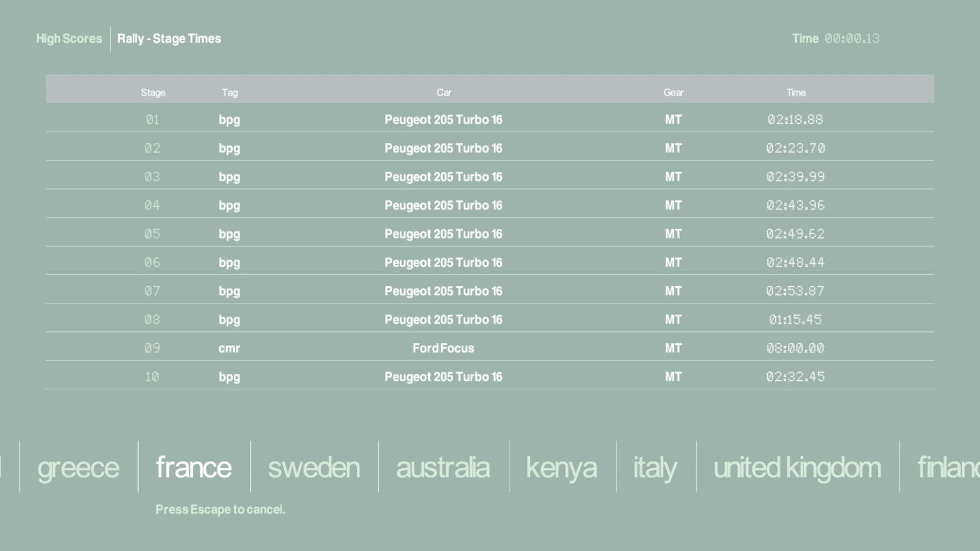Select the italy country tab
The image size is (980, 551).
click(655, 467)
